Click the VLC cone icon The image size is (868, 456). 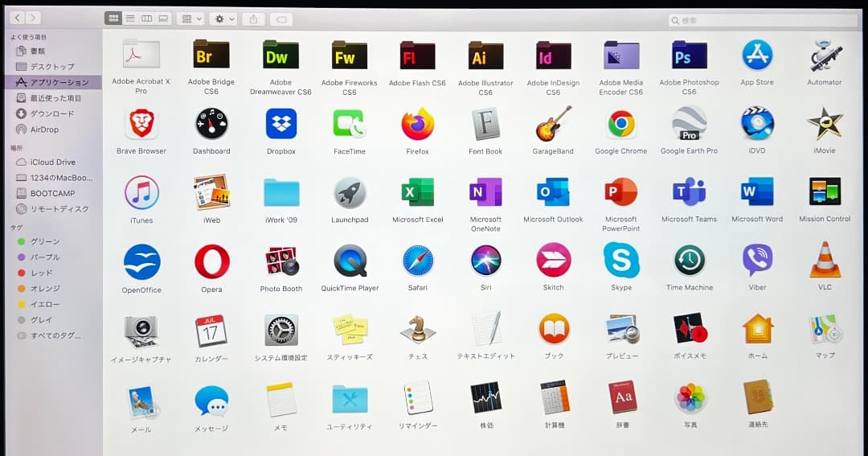coord(825,261)
